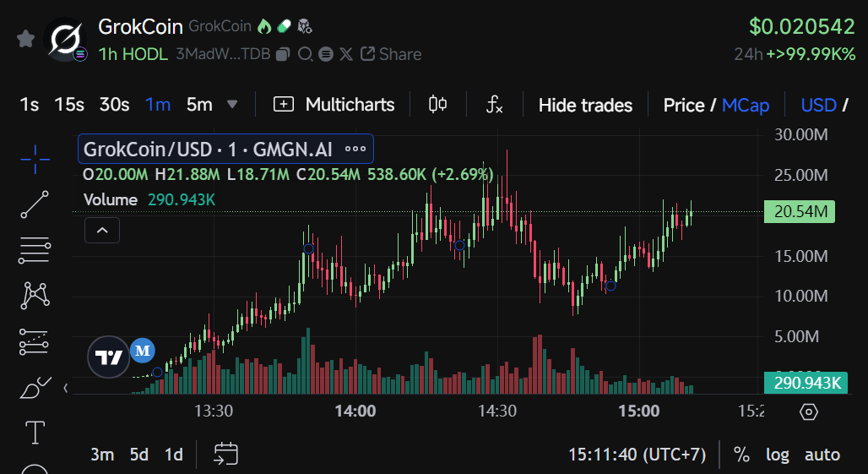
Task: Click the 3MadW...TDB address text
Action: [x=223, y=54]
